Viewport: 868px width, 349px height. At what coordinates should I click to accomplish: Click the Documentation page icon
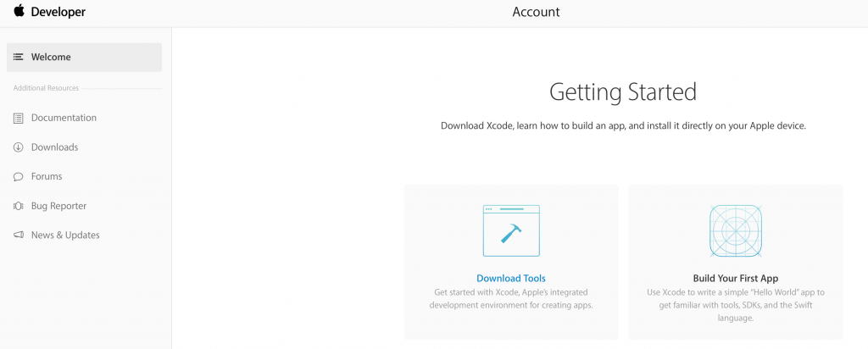point(19,118)
